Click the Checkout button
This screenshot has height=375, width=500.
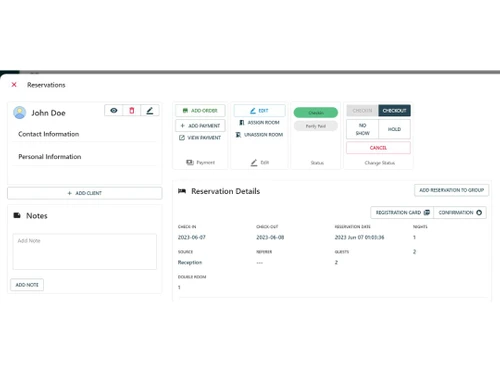click(x=394, y=110)
